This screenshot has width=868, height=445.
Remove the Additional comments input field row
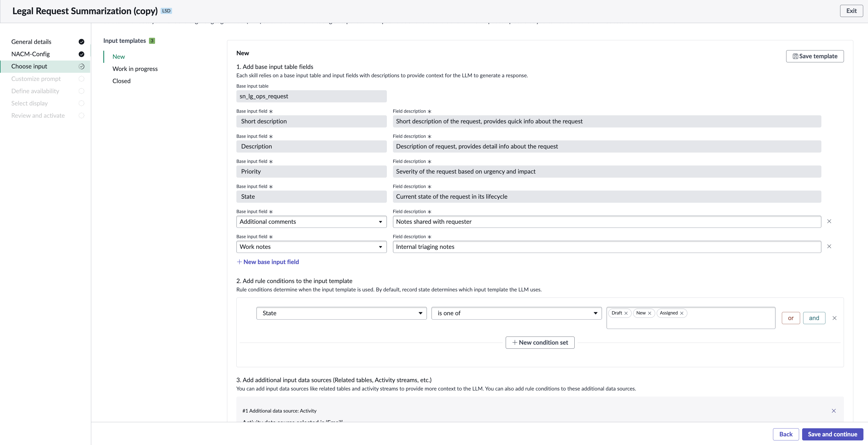point(829,221)
